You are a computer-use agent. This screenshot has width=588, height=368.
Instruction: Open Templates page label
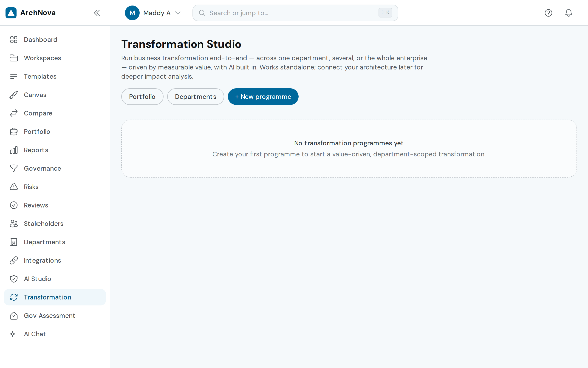tap(40, 76)
